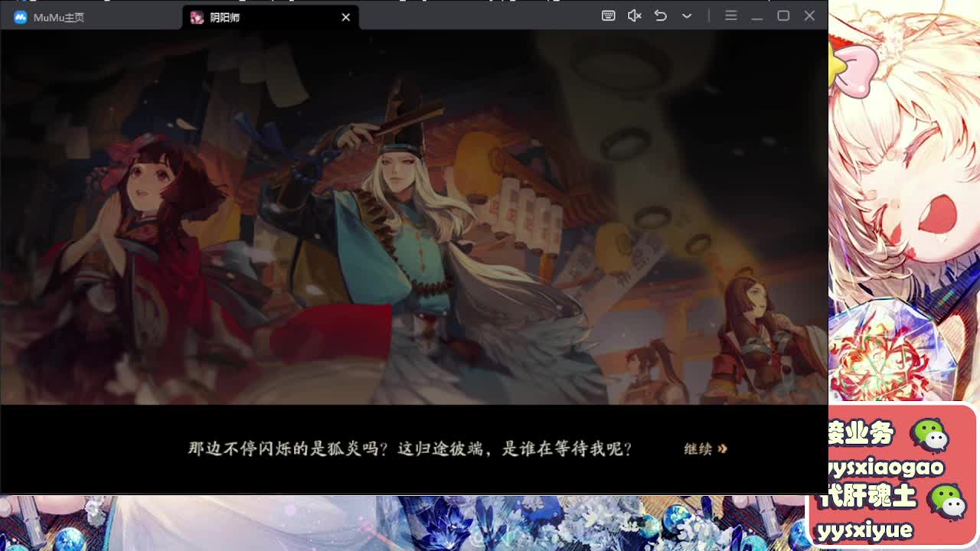This screenshot has height=551, width=980.
Task: Expand the dropdown chevron beside the undo arrow
Action: coord(687,15)
